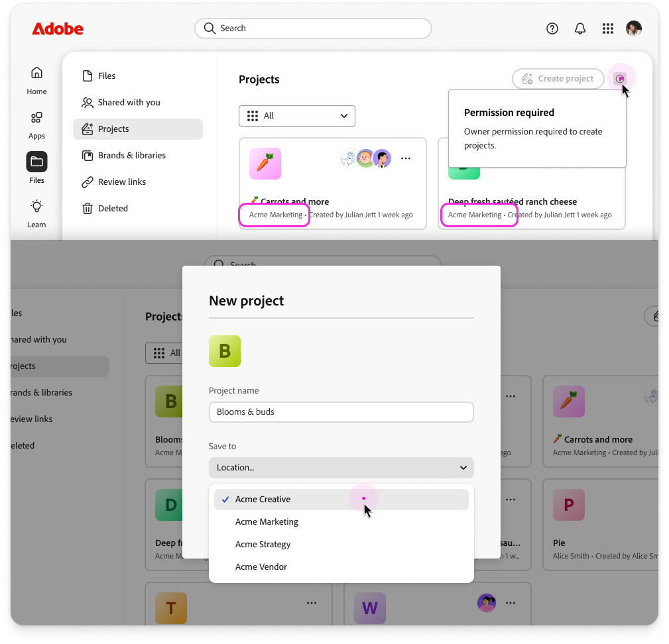
Task: Open Carrots and more carrot thumbnail
Action: [x=265, y=164]
